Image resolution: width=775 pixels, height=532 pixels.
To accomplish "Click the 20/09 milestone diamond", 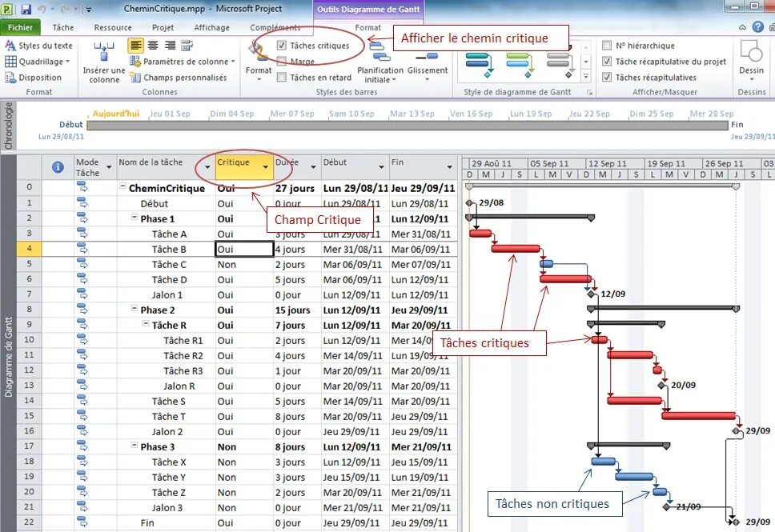I will pyautogui.click(x=662, y=385).
